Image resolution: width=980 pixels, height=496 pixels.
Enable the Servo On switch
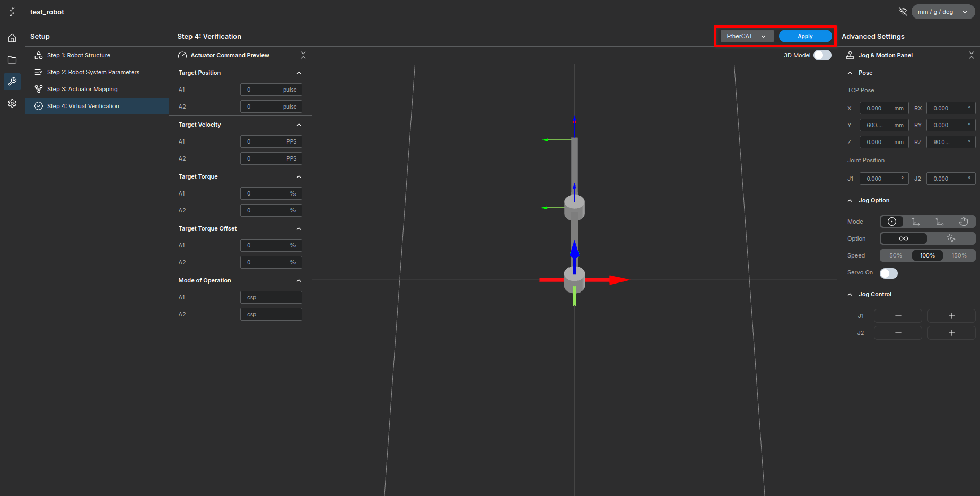tap(889, 273)
